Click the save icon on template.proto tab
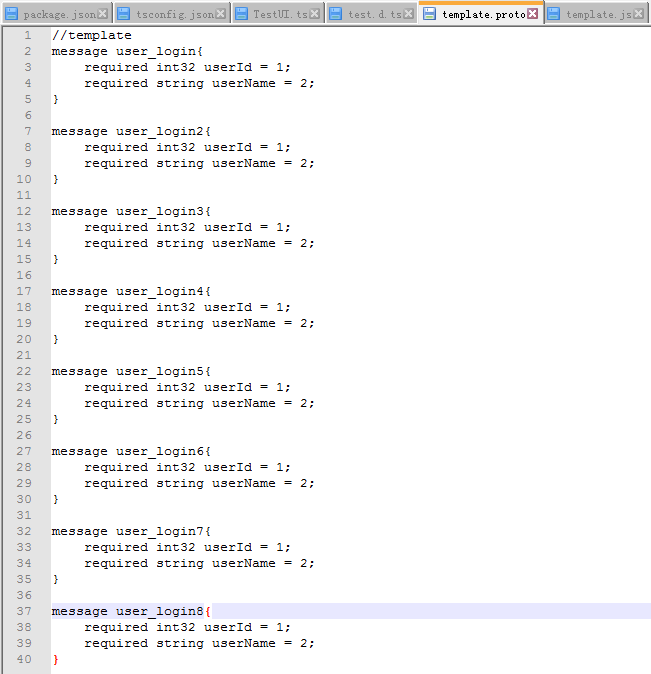Screen dimensions: 651x674 429,14
